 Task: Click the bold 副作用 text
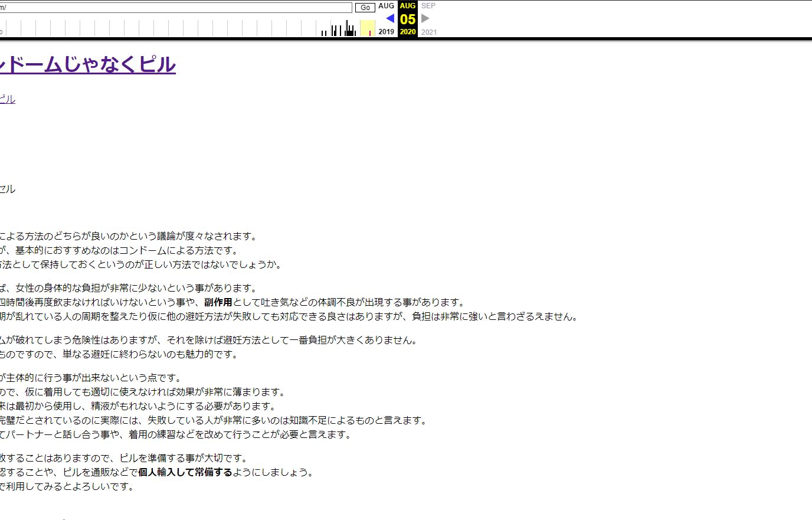tap(218, 302)
